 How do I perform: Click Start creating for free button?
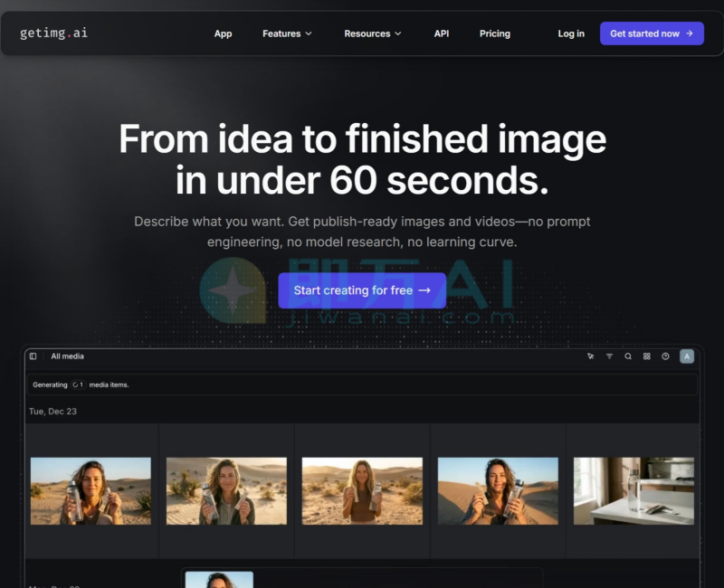click(362, 290)
